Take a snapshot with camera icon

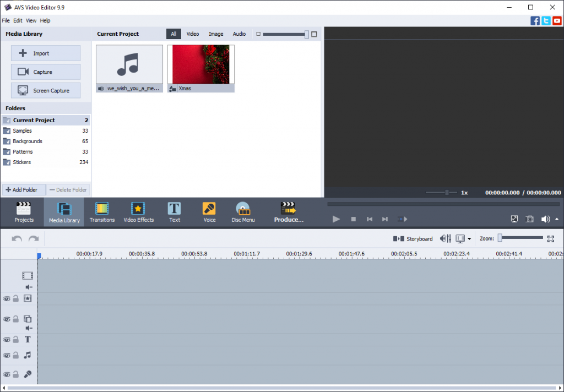tap(529, 219)
